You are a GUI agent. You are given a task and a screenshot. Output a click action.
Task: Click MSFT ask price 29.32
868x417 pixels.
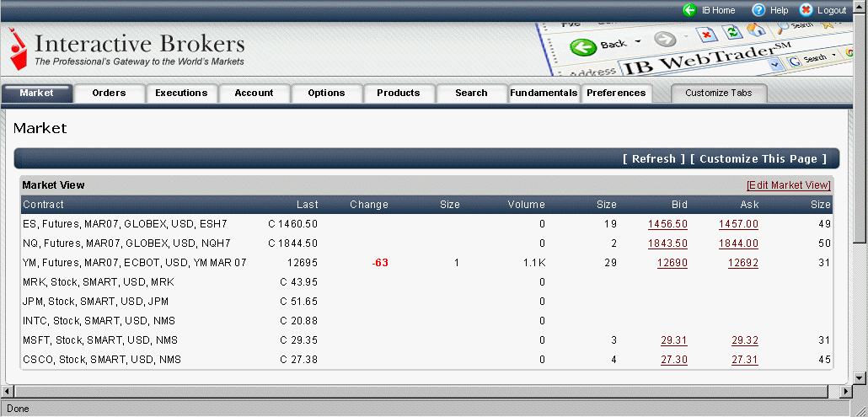coord(745,340)
